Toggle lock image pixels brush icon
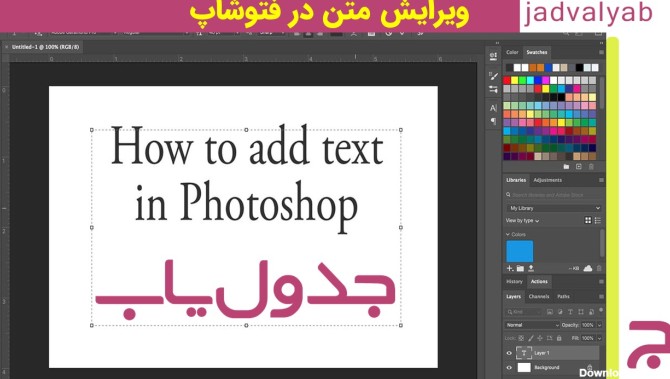670x379 pixels. pos(531,338)
